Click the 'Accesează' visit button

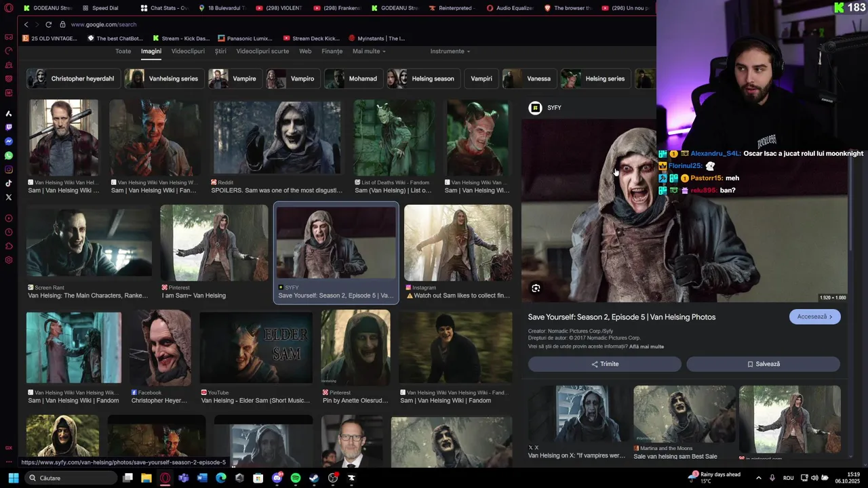click(815, 317)
